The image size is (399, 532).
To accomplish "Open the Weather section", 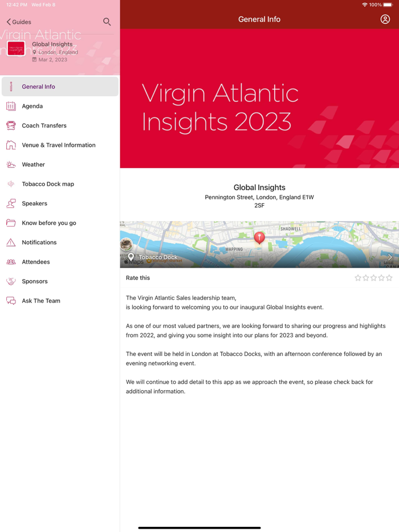I will (60, 165).
